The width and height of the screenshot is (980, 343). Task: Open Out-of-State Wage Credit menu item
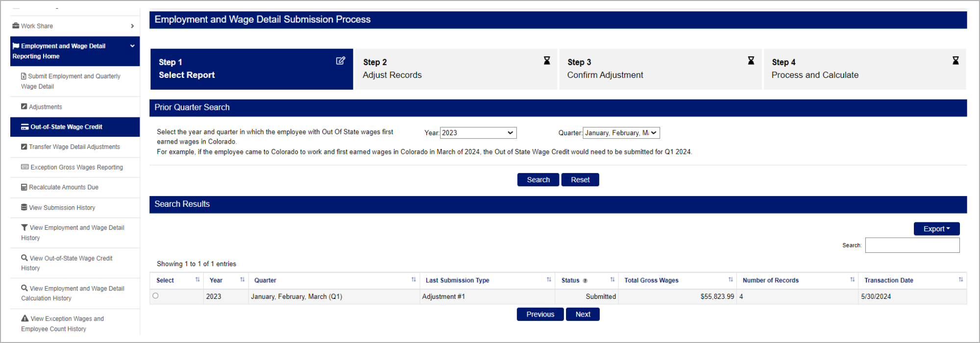(x=66, y=127)
